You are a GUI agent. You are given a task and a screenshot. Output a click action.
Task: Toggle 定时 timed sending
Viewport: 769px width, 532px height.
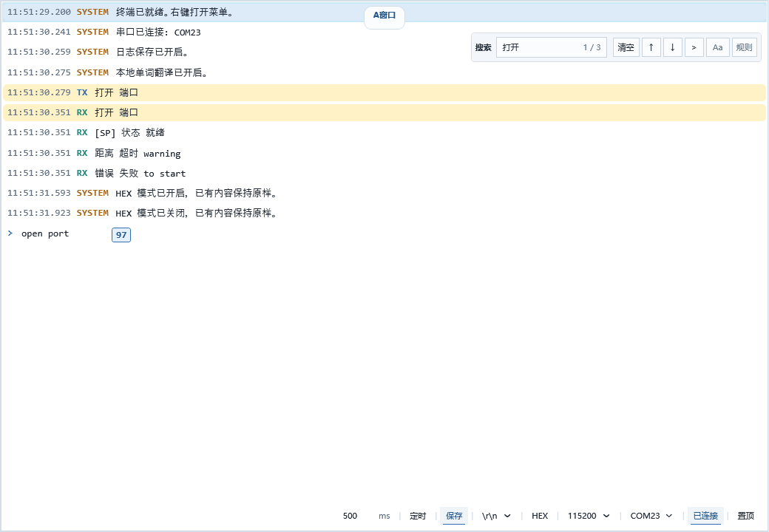click(418, 516)
